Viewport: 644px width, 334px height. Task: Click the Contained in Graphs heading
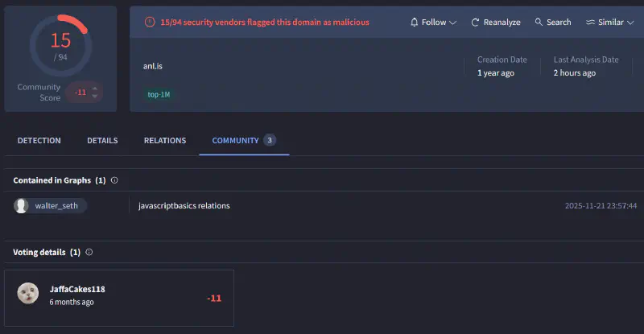coord(60,180)
